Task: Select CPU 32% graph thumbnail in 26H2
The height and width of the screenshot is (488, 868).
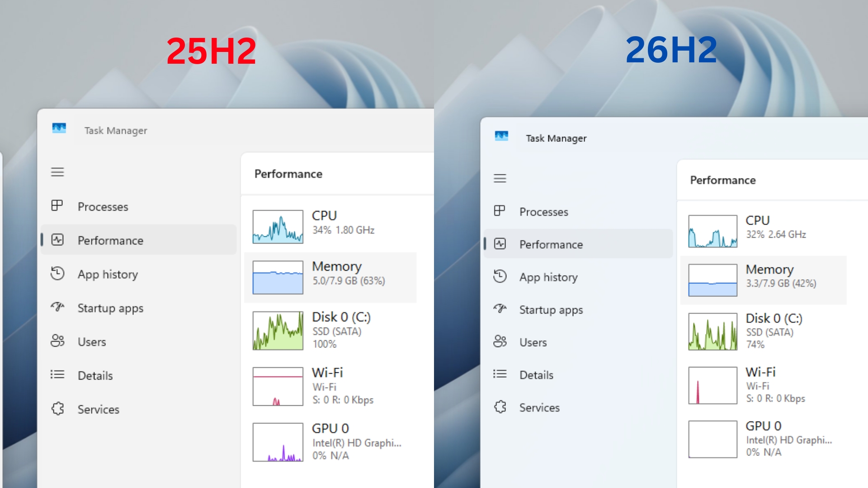Action: pos(713,231)
